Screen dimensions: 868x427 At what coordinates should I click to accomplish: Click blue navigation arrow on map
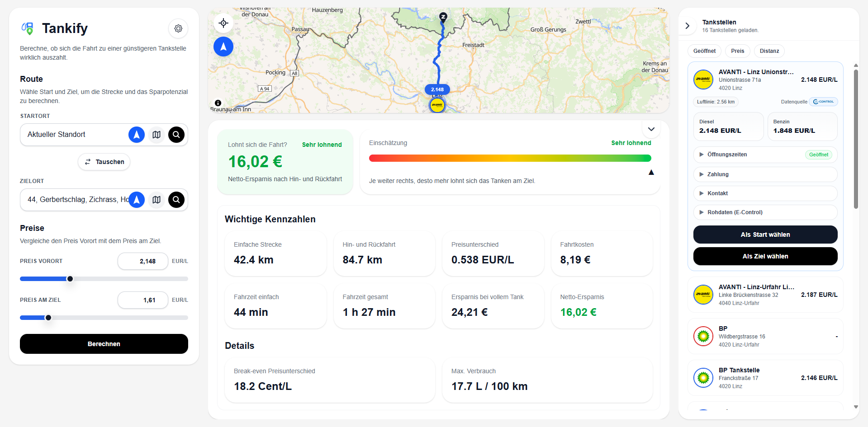[223, 47]
